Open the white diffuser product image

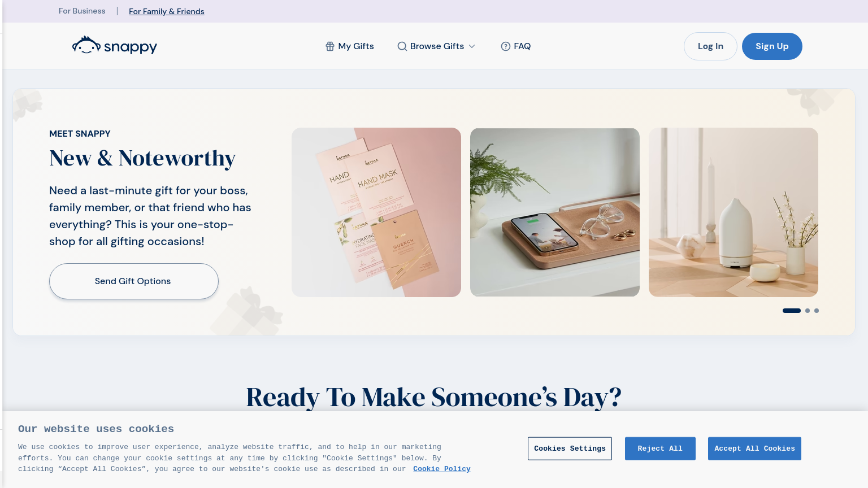coord(734,212)
